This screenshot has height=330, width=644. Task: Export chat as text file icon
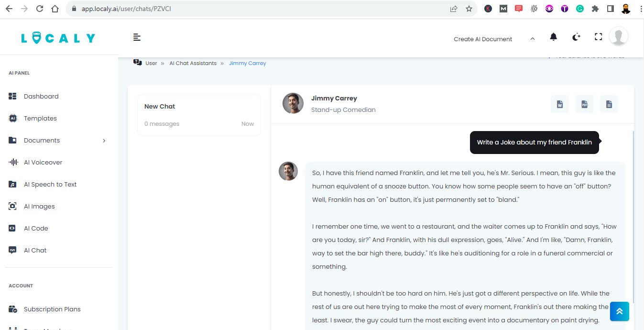point(609,104)
